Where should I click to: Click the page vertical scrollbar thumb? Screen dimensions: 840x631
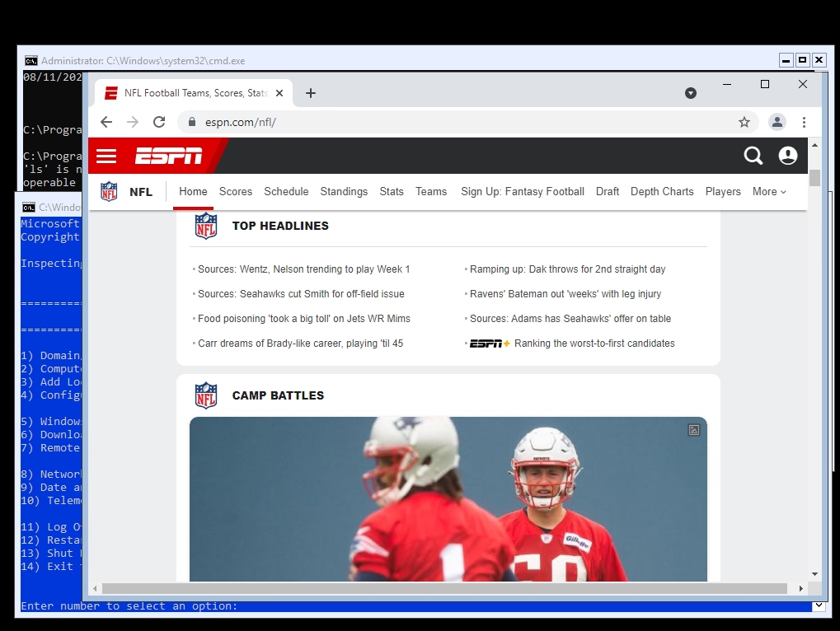click(814, 177)
